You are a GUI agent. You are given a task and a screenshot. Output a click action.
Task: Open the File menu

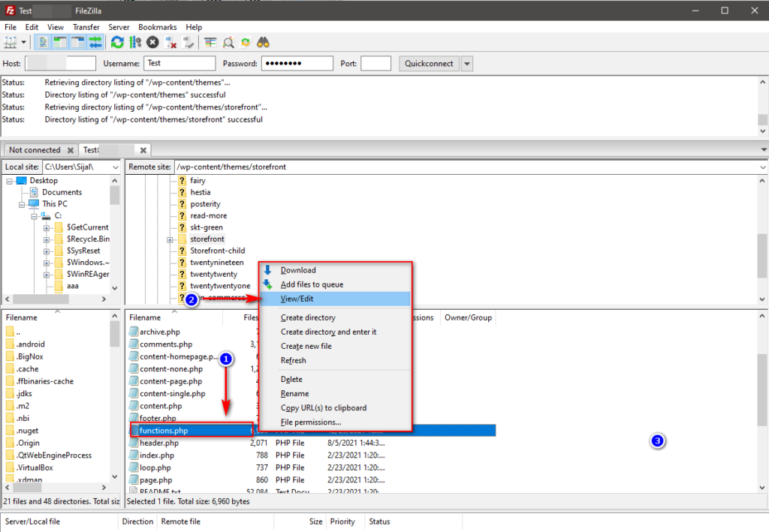click(x=11, y=27)
